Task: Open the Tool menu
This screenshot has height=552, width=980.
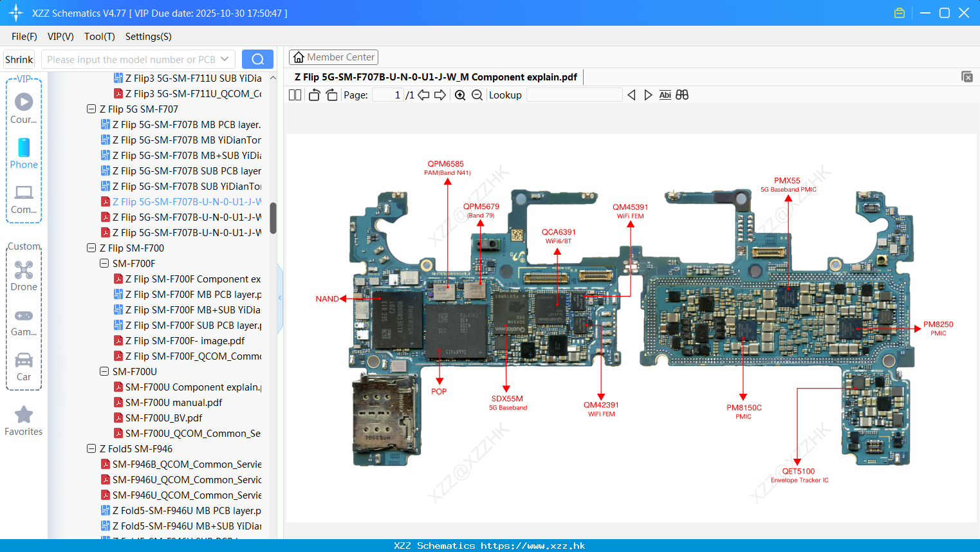Action: (x=100, y=36)
